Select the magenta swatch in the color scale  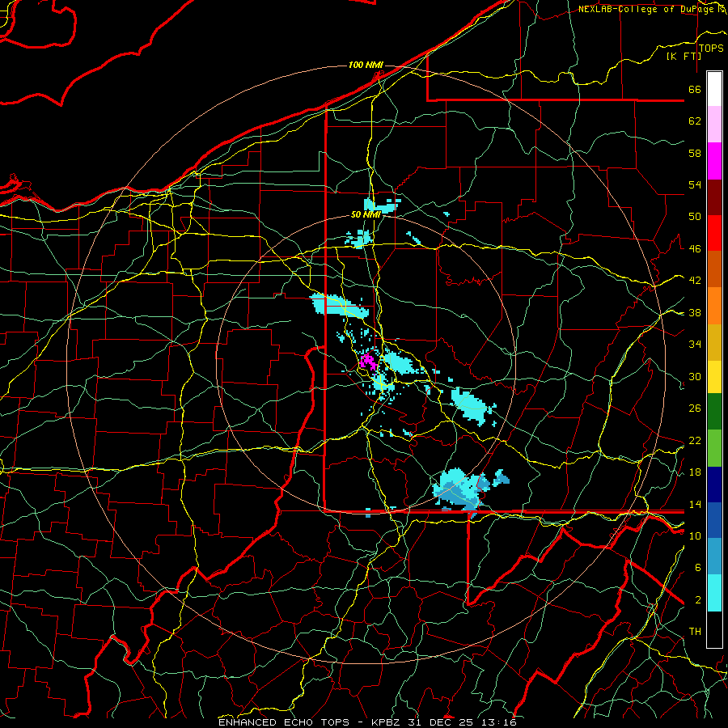tap(714, 161)
